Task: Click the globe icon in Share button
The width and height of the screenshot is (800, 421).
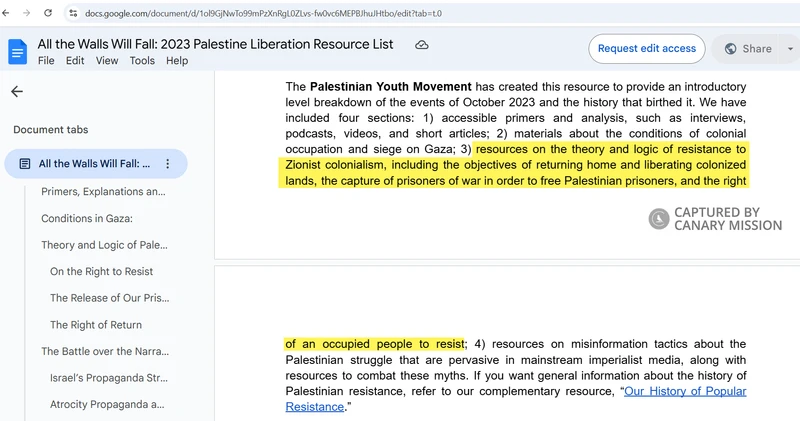Action: click(731, 48)
